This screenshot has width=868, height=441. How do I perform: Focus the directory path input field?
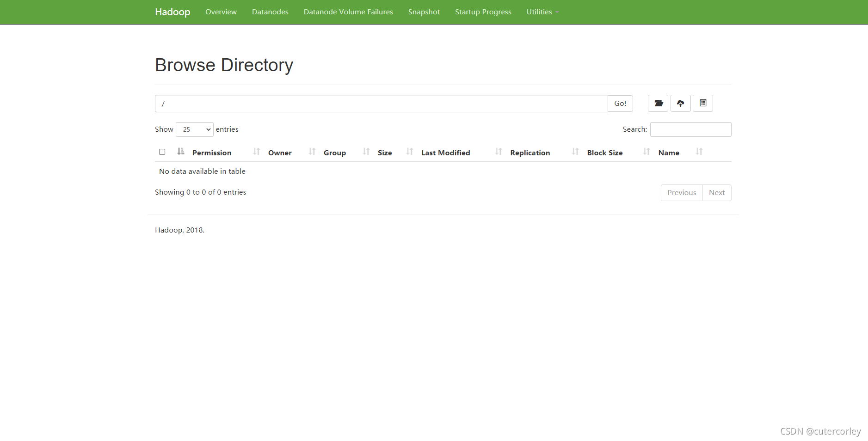coord(381,104)
